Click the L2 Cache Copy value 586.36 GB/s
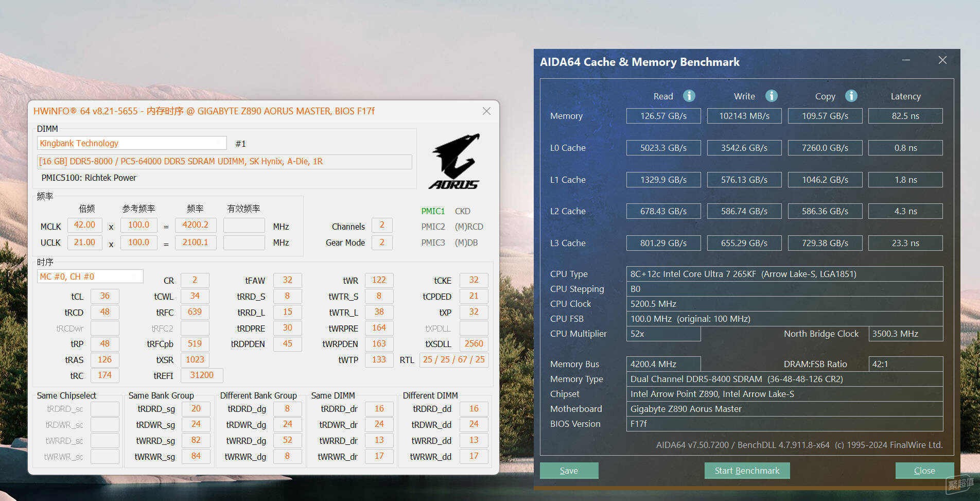Image resolution: width=980 pixels, height=501 pixels. coord(825,211)
